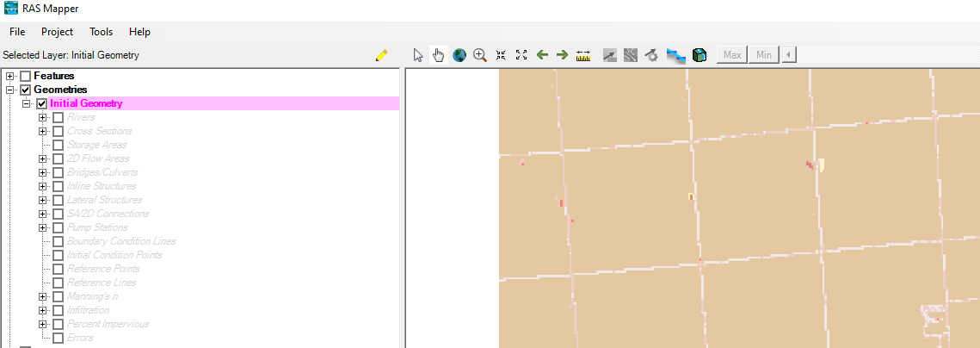Enable the Boundary Condition Lines checkbox

tap(59, 241)
